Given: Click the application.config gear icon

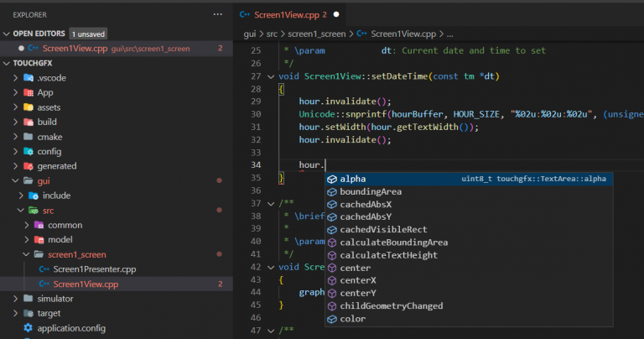Looking at the screenshot, I should coord(28,327).
